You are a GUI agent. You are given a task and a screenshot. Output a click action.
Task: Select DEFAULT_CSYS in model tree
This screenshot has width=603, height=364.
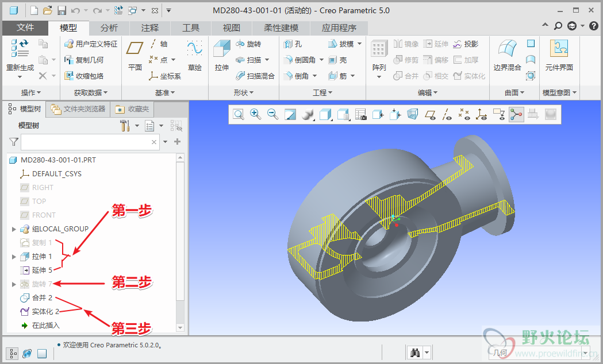tap(51, 174)
